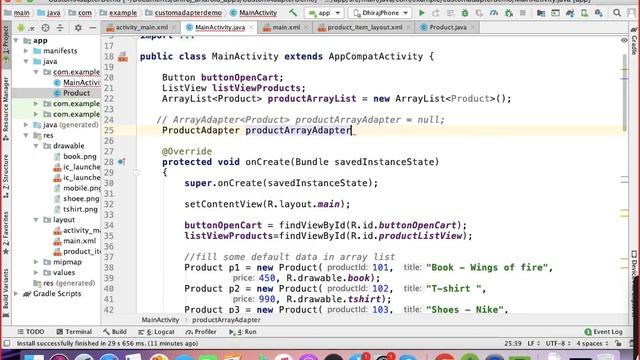Open the Event Log
Viewport: 640px width, 360px height.
coord(604,332)
